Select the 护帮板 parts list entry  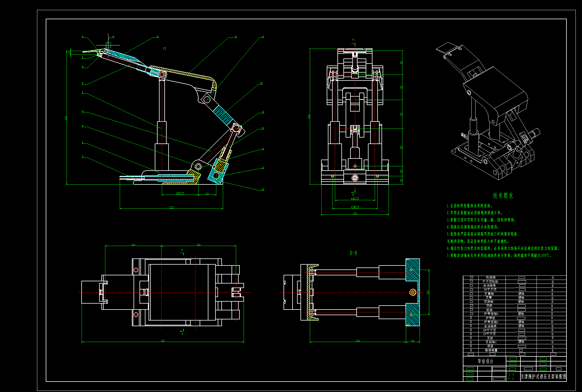click(x=490, y=318)
